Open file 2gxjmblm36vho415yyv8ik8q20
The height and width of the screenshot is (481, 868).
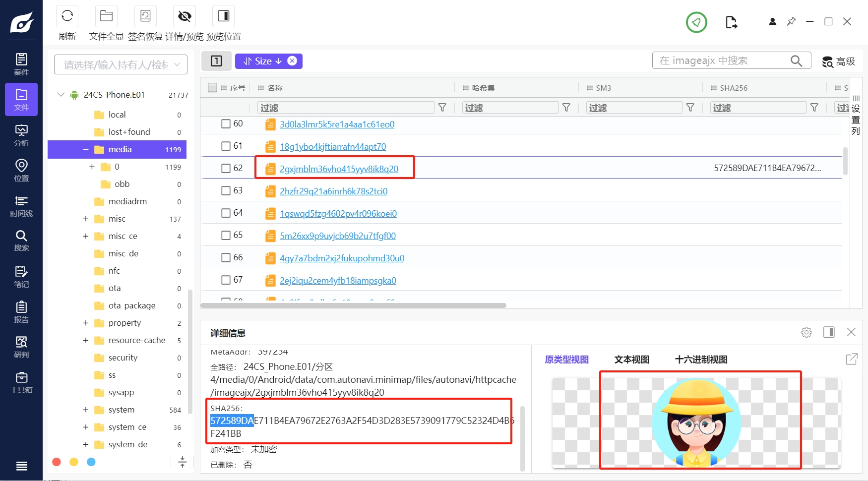click(x=339, y=169)
